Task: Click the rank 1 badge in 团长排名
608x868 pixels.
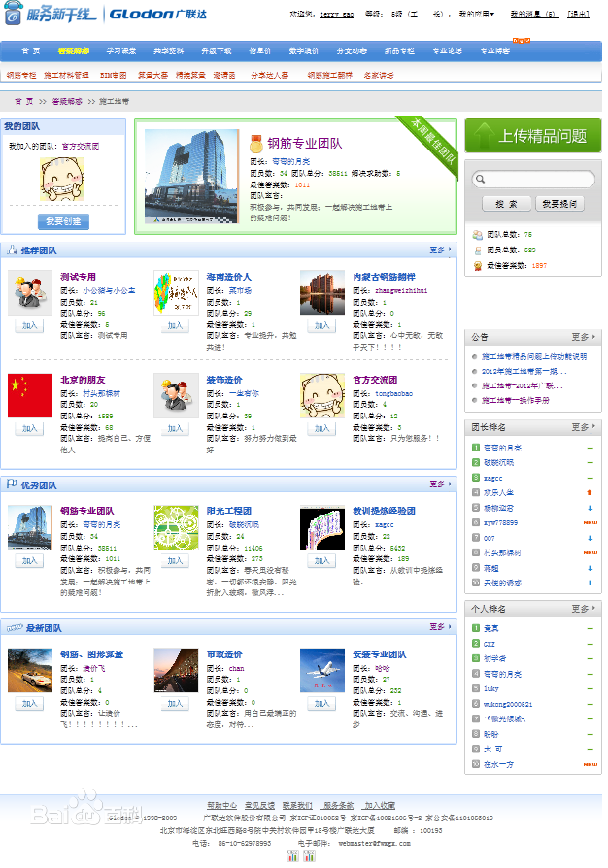Action: [476, 448]
